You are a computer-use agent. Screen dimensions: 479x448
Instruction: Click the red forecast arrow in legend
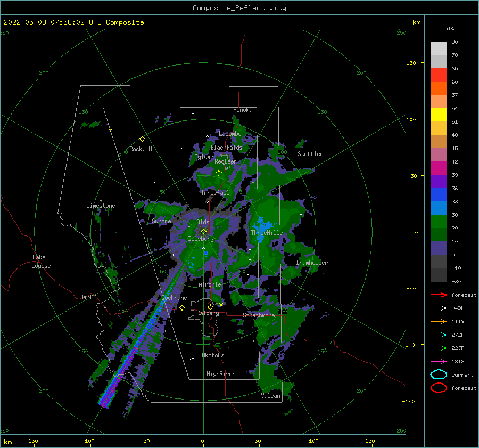click(x=439, y=295)
